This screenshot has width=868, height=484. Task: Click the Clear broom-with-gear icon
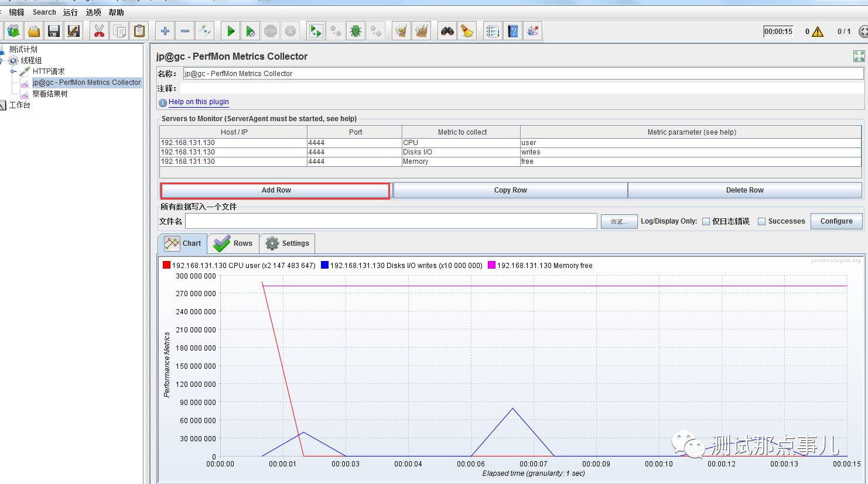(401, 31)
